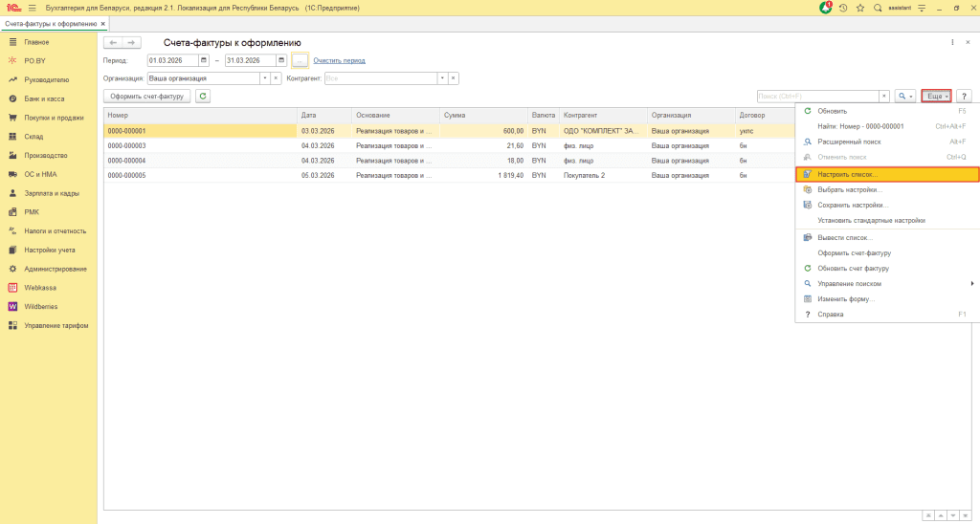
Task: Click the green refresh icon beside Оформить счет-фактуру
Action: point(203,97)
